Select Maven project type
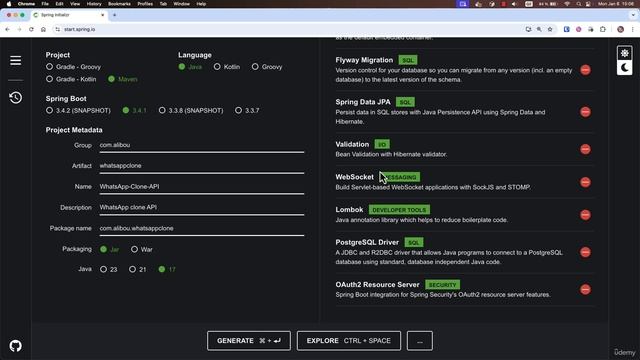The width and height of the screenshot is (640, 360). (122, 79)
